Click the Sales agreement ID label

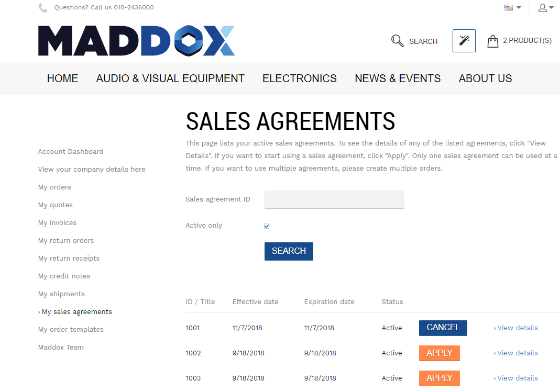pyautogui.click(x=218, y=199)
